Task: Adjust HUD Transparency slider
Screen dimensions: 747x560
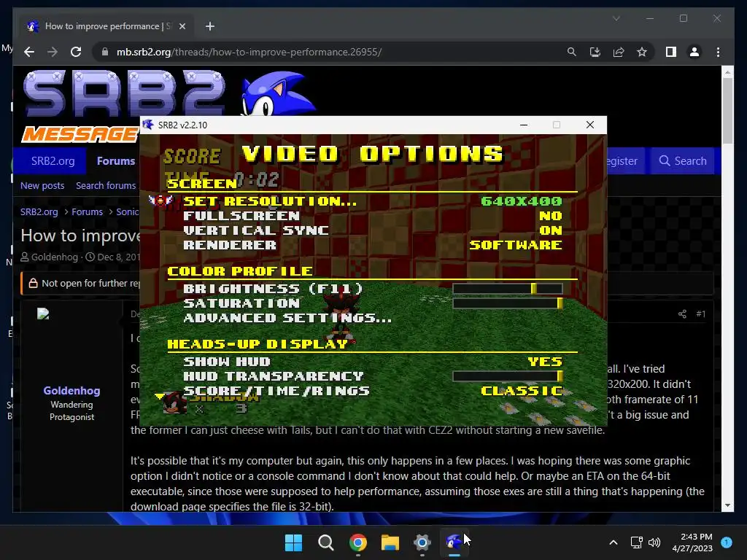Action: [508, 376]
